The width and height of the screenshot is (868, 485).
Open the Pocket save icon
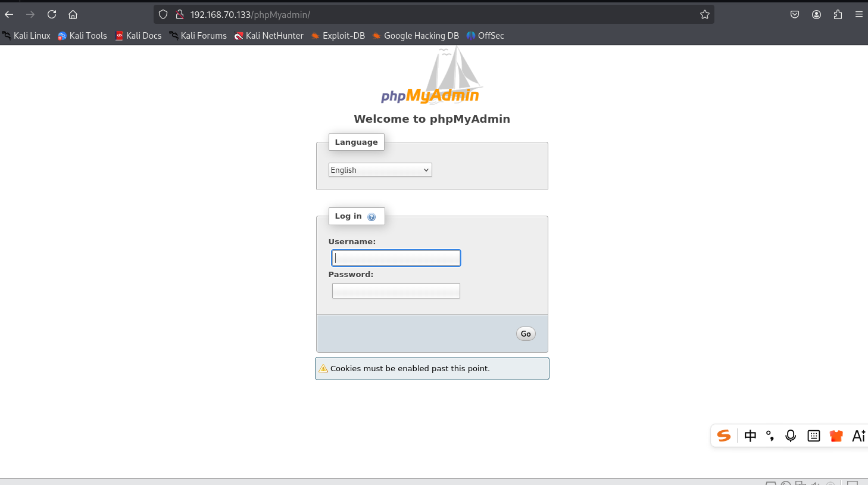click(x=795, y=14)
